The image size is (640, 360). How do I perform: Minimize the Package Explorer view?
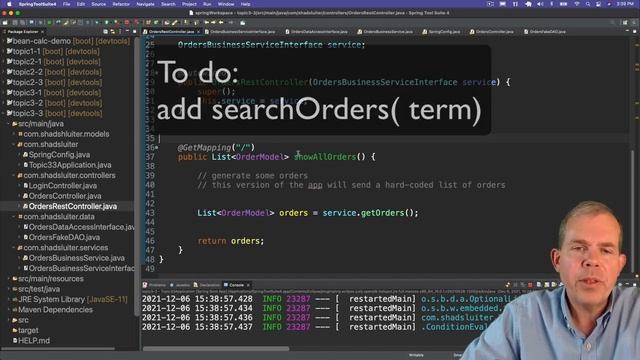(x=127, y=31)
